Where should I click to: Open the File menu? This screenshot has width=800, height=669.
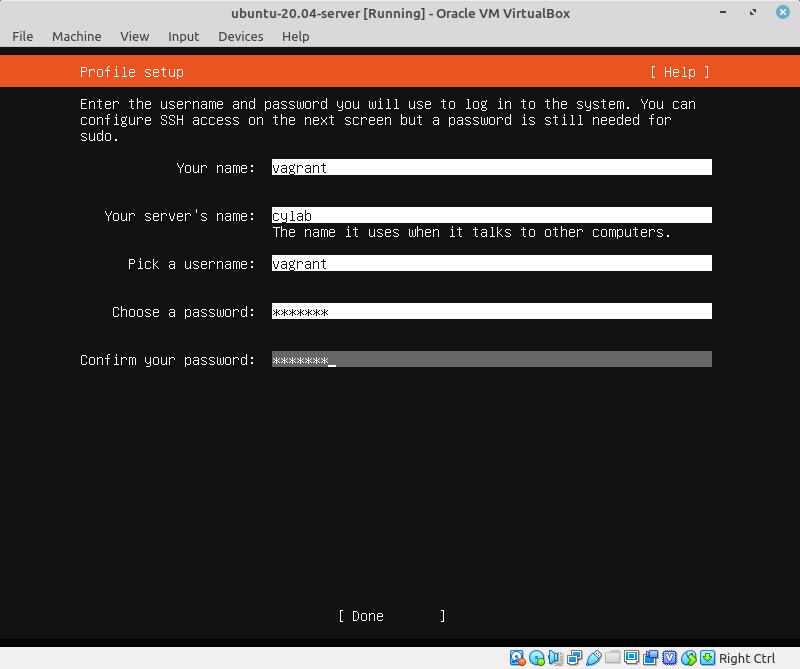tap(22, 37)
